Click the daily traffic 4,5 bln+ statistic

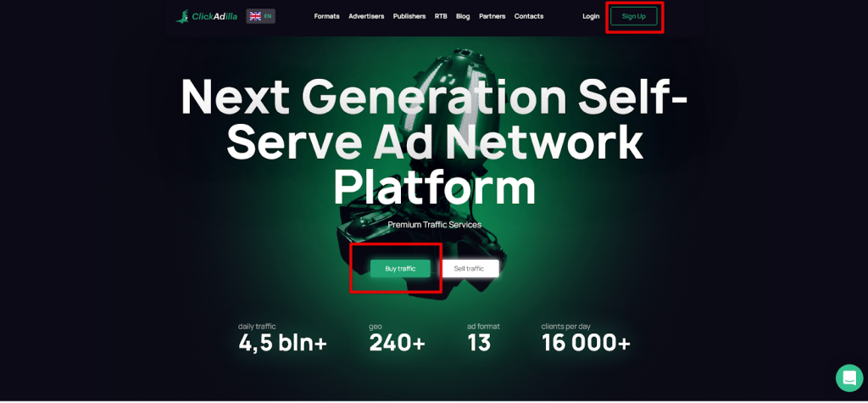[x=282, y=339]
